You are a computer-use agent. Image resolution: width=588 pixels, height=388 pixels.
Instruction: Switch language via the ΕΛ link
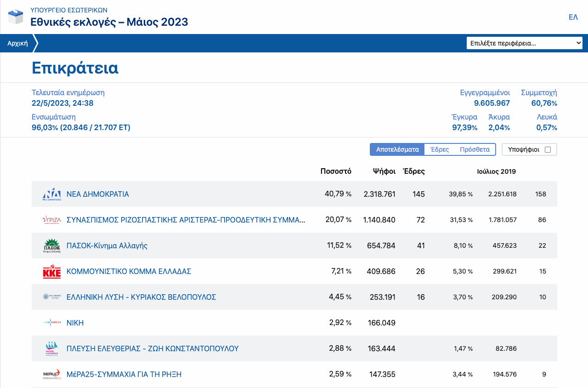point(573,17)
